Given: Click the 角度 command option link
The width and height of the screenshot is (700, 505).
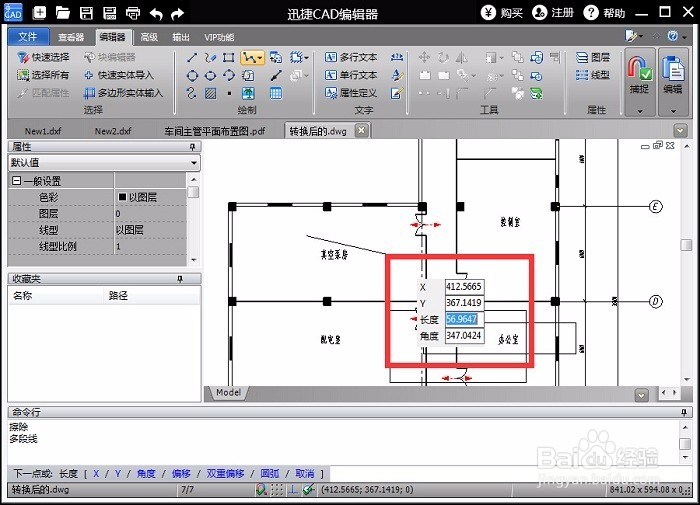Looking at the screenshot, I should [146, 473].
